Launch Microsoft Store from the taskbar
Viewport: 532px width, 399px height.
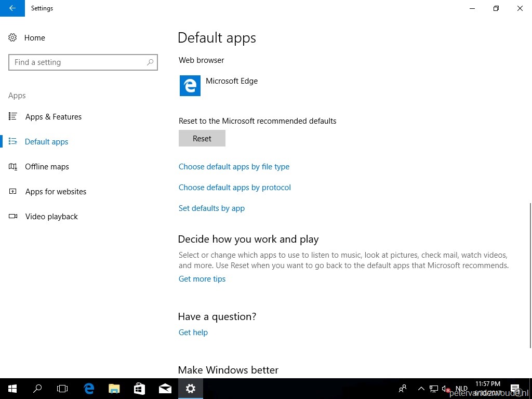pos(139,388)
